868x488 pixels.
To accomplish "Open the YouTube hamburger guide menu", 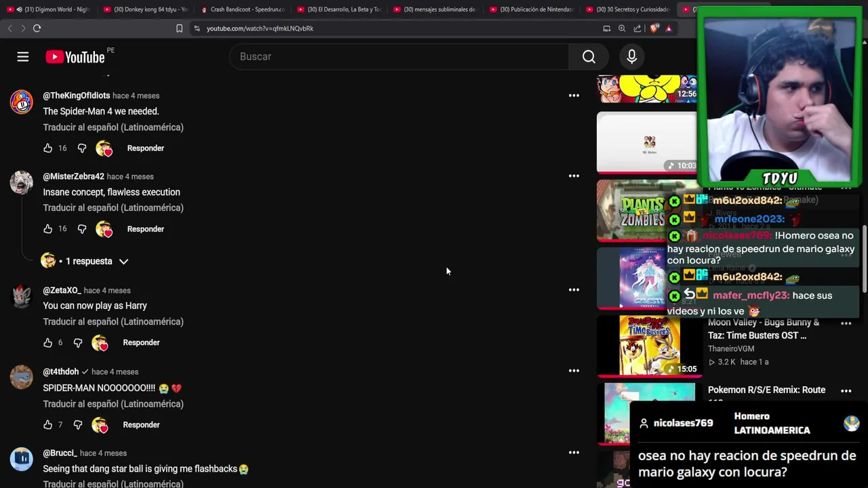I will 23,57.
